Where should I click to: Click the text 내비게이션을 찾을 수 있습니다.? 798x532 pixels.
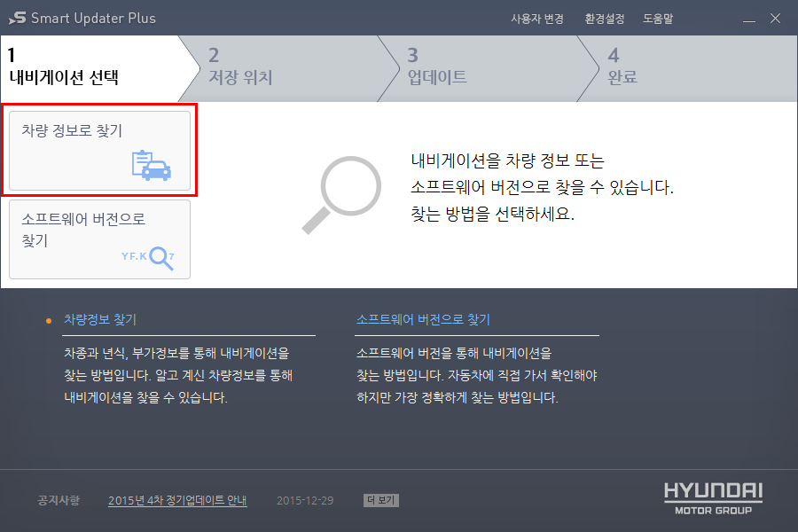click(x=145, y=397)
